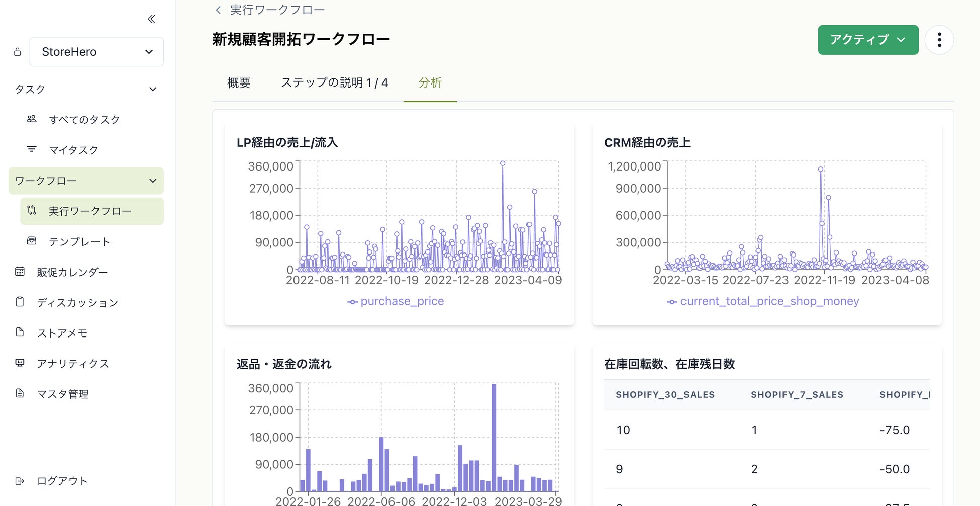Click the SHOPIFY_7_SALES column header

click(797, 395)
